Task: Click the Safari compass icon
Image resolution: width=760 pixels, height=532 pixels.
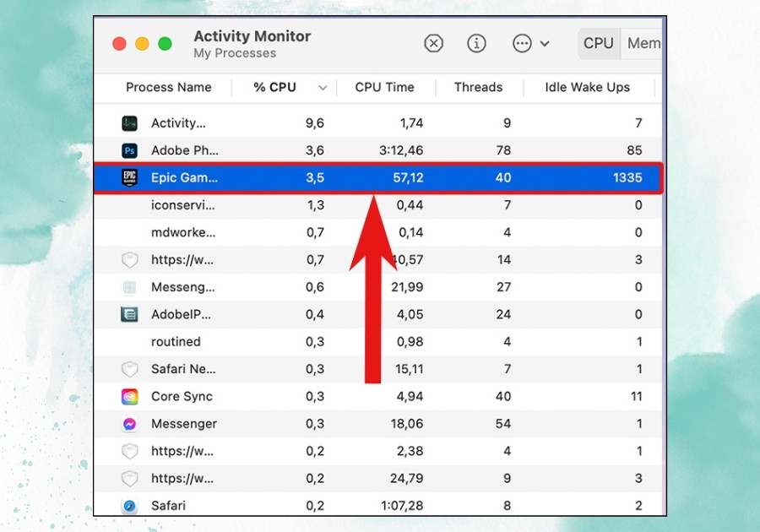Action: [x=129, y=506]
